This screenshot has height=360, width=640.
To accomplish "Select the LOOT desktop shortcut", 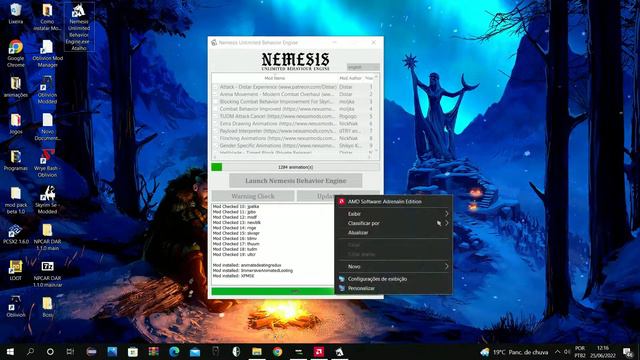I will pos(16,271).
